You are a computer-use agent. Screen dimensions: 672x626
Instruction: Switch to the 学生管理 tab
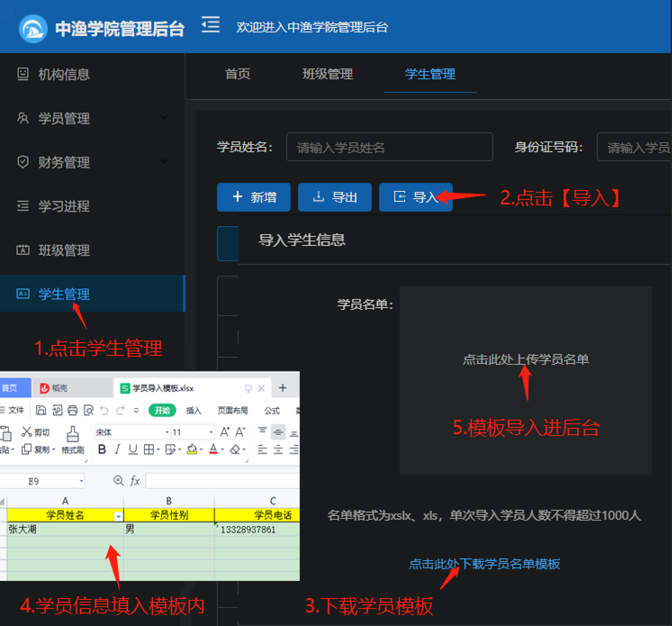(x=430, y=74)
